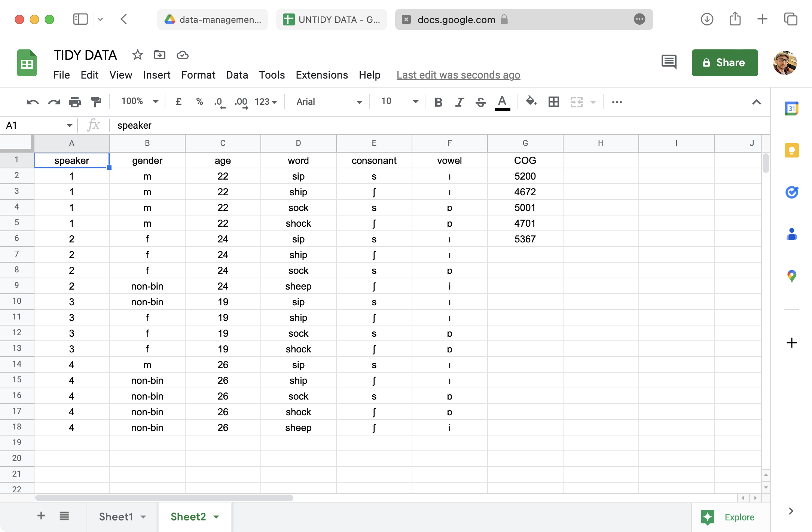This screenshot has height=532, width=812.
Task: Switch to the Sheet1 tab
Action: click(x=116, y=517)
